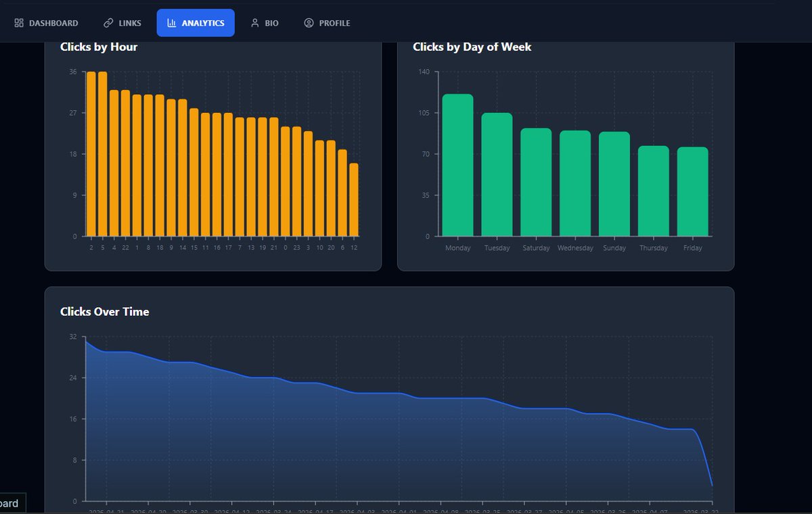The height and width of the screenshot is (514, 812).
Task: Click the hour 21 orange bar
Action: (274, 177)
